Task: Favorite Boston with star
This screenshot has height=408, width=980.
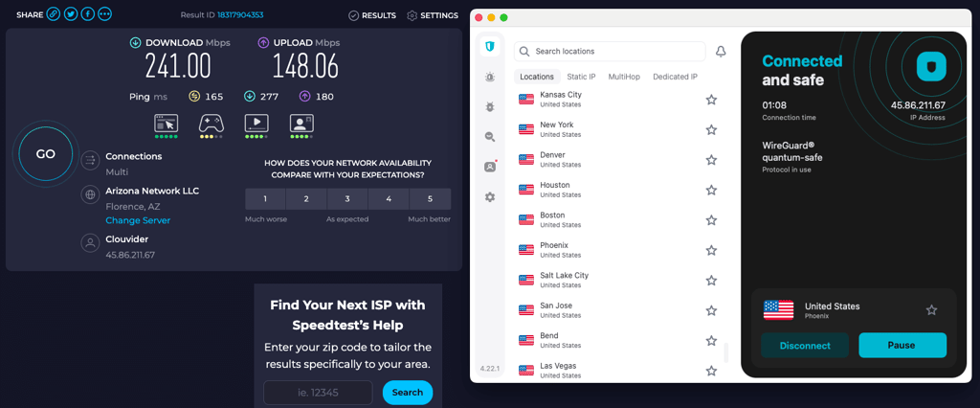Action: [x=711, y=219]
